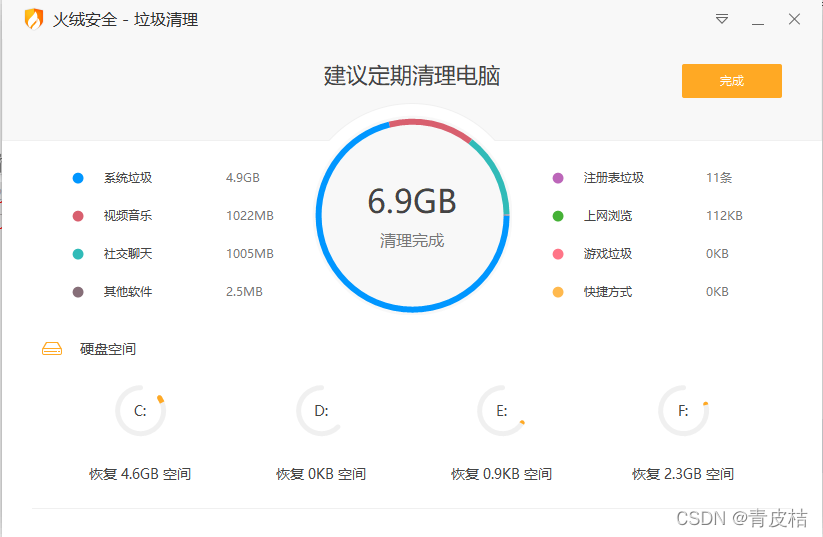Select the D: drive ring indicator

coord(321,410)
